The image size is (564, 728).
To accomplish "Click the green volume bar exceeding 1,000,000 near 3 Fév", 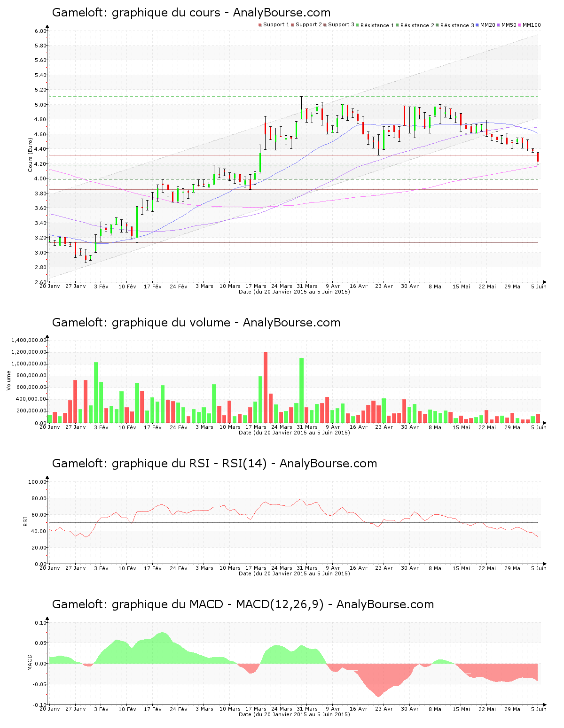I will 96,393.
